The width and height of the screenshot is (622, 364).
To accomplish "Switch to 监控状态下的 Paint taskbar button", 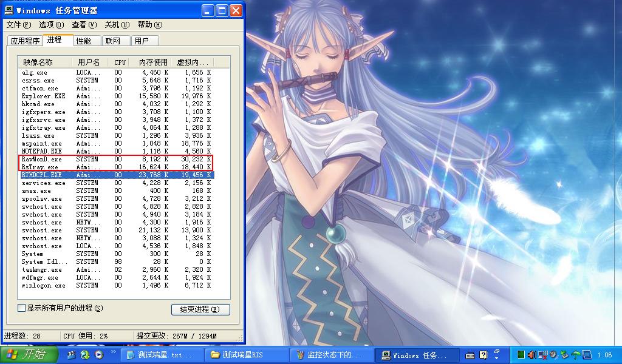I will tap(332, 356).
